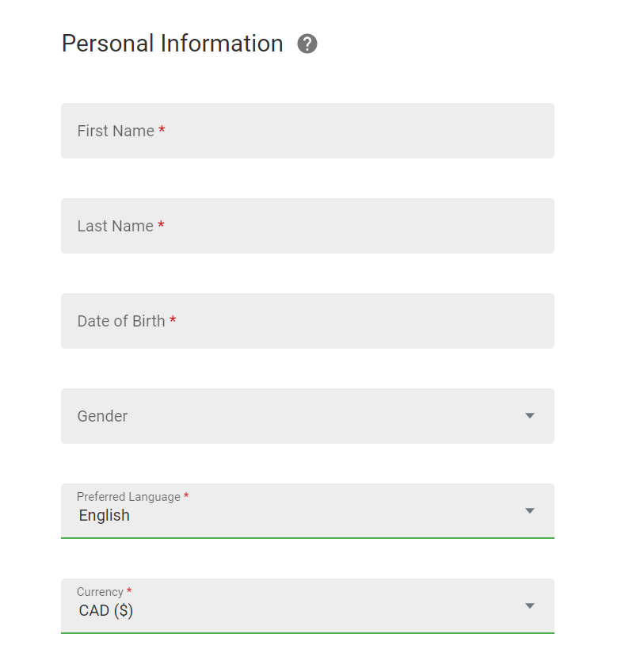Click the Date of Birth label text

pos(121,322)
